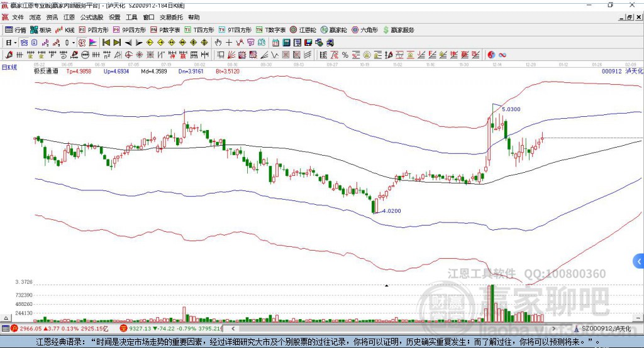Open the P四方形 square tool
644x348 pixels.
coord(94,30)
